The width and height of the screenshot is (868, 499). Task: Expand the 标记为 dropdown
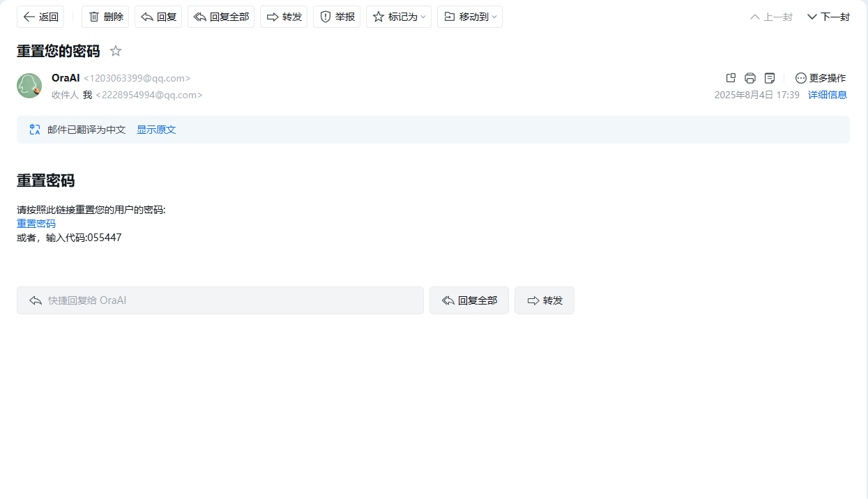tap(399, 17)
